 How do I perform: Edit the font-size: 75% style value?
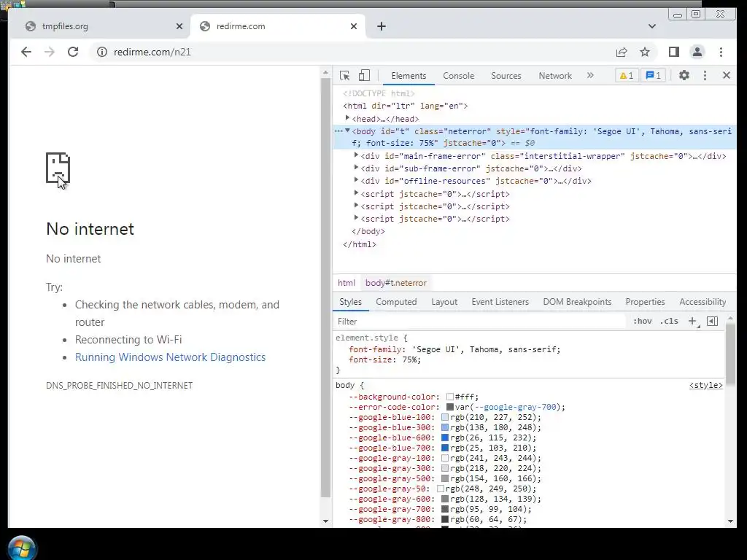pyautogui.click(x=411, y=360)
